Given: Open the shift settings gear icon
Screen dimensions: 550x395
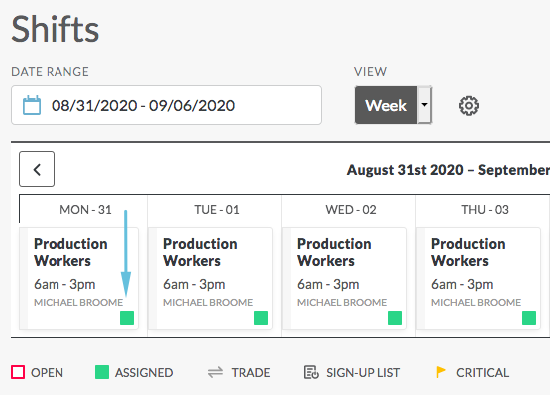Looking at the screenshot, I should click(x=469, y=106).
